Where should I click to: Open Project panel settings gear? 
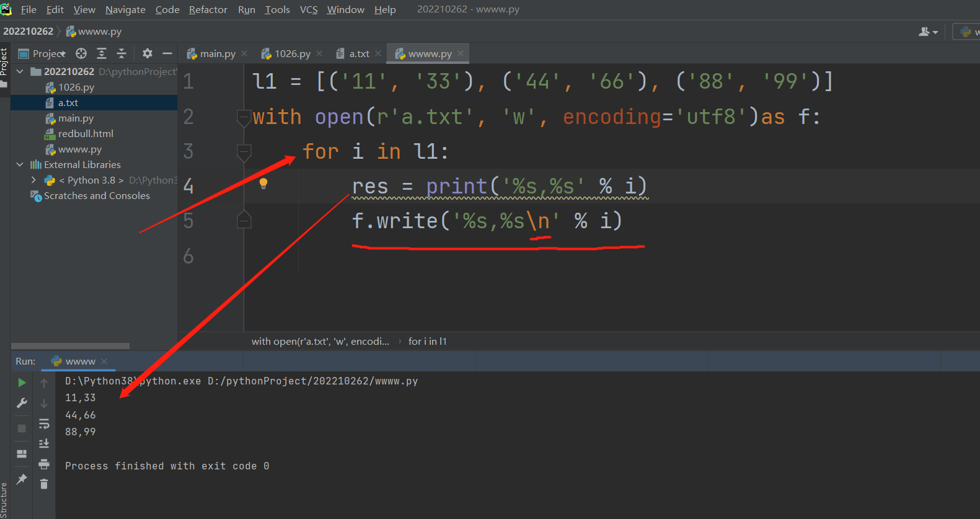coord(147,53)
